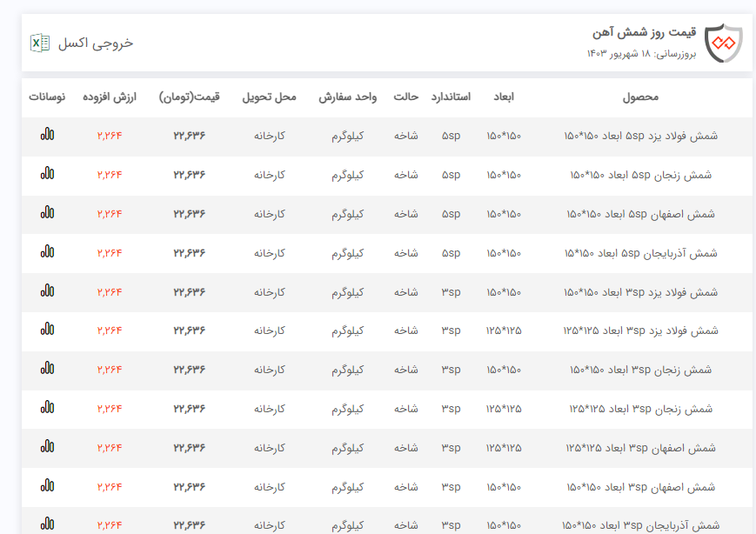Show price chart icon for شمش اصفهان 5sp row
The width and height of the screenshot is (756, 534).
point(47,213)
